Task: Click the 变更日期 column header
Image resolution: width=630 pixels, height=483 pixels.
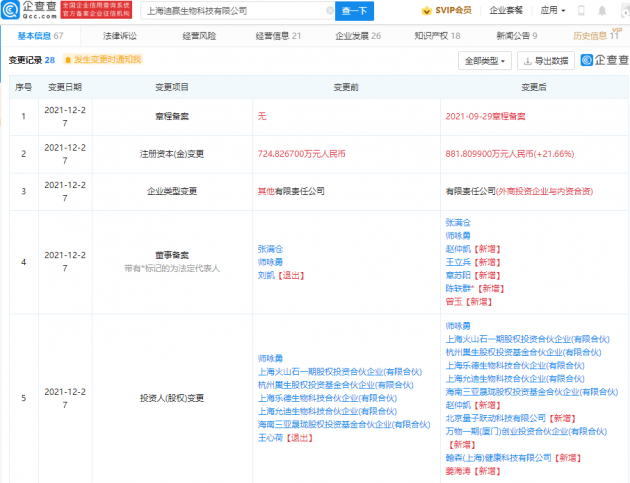Action: tap(65, 87)
